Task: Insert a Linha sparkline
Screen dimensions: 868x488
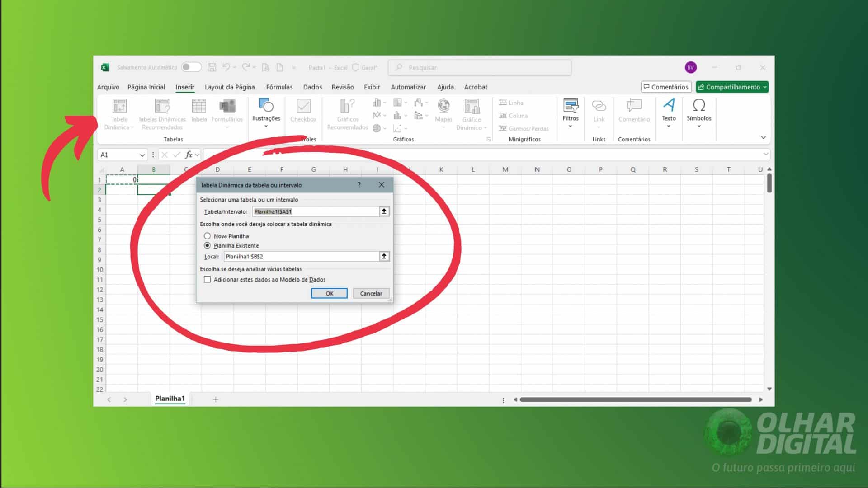Action: point(511,103)
